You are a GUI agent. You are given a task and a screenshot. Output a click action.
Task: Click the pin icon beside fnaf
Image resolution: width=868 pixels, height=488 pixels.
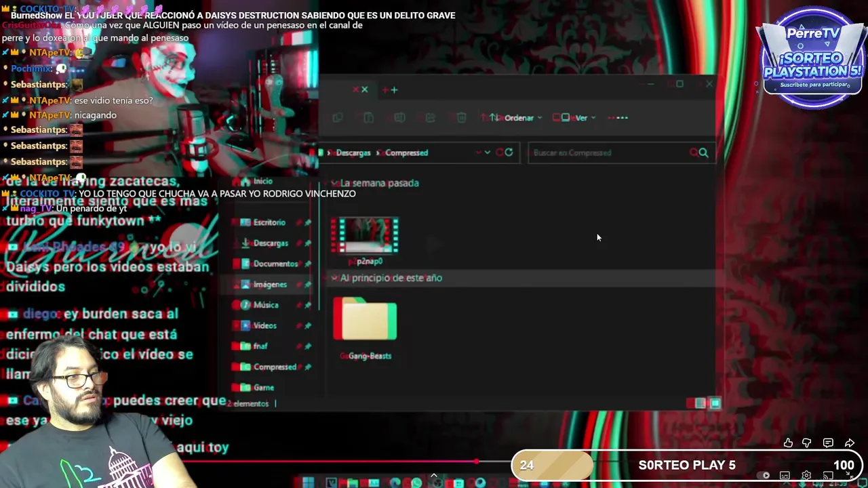[308, 346]
